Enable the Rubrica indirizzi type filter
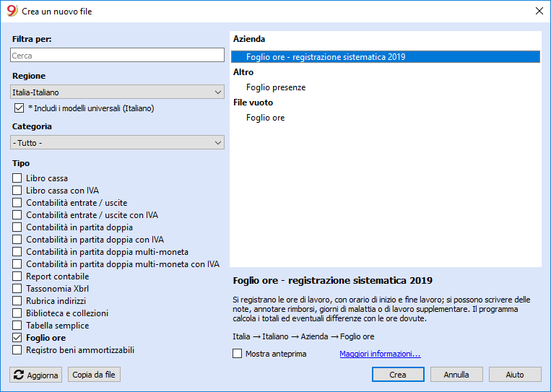The height and width of the screenshot is (392, 551). coord(17,301)
